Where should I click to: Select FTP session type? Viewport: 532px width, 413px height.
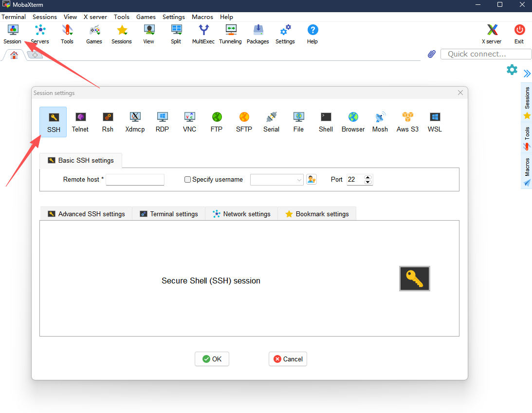point(217,122)
